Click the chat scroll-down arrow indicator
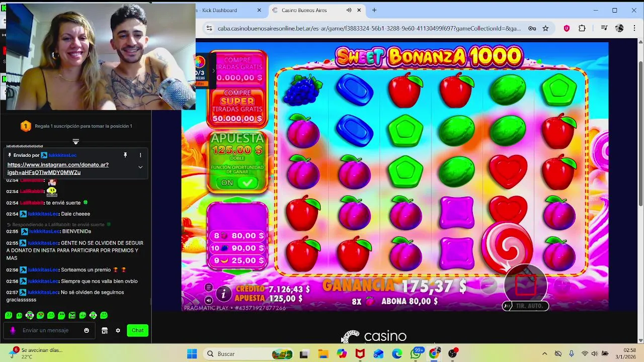This screenshot has width=644, height=362. (75, 141)
